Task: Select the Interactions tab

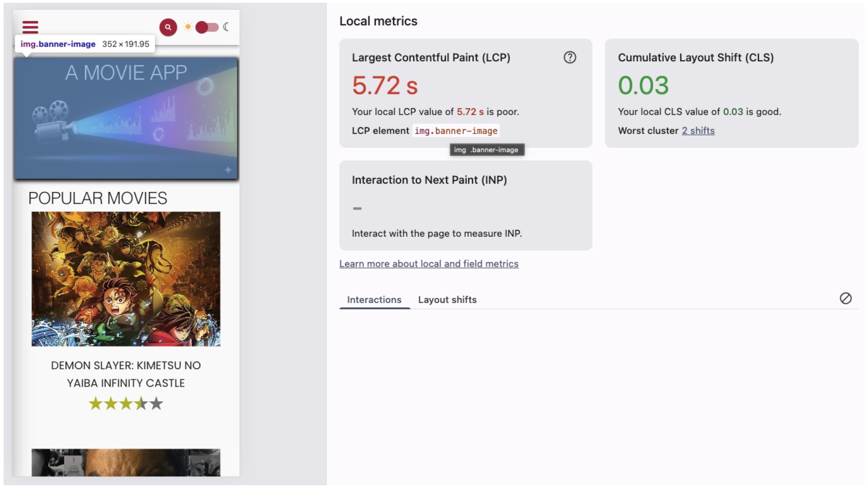Action: coord(374,300)
